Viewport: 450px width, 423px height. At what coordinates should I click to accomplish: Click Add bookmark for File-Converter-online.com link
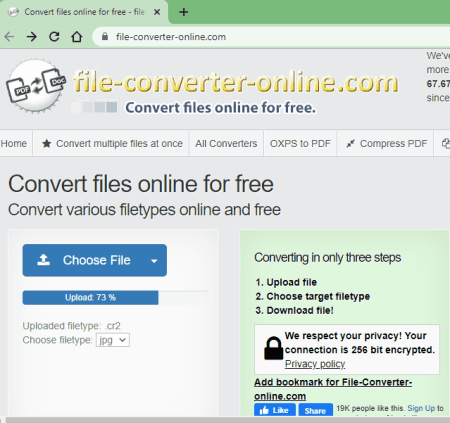point(333,389)
